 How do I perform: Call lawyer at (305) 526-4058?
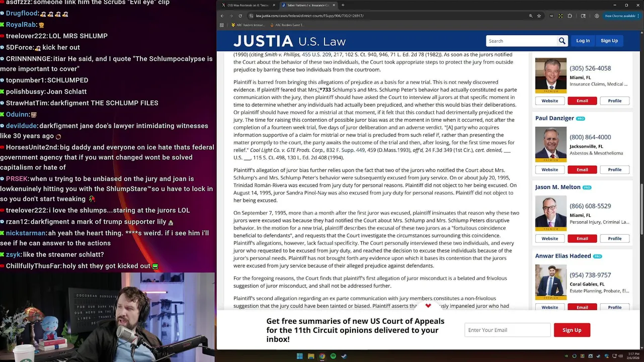[x=590, y=68]
